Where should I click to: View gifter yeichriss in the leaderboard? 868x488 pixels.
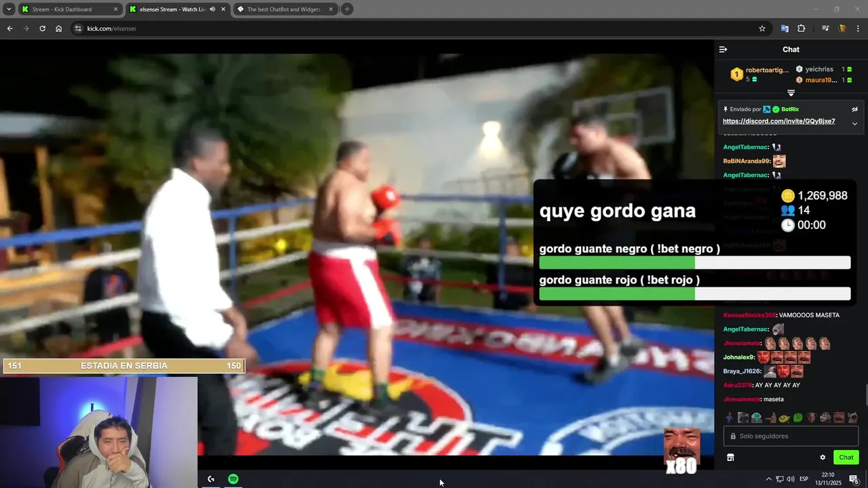tap(819, 69)
